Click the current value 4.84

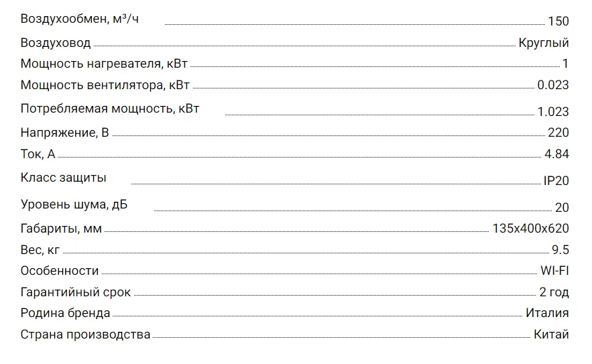[x=556, y=154]
